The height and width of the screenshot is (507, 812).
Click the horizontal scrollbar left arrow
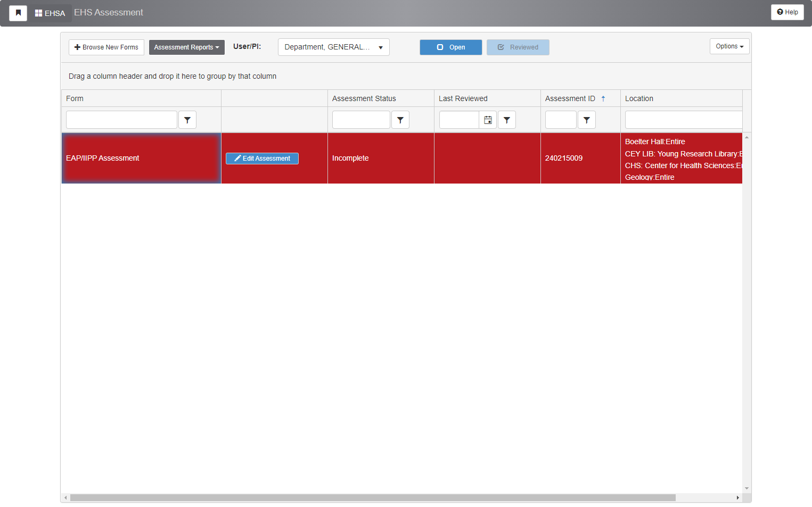(x=65, y=498)
